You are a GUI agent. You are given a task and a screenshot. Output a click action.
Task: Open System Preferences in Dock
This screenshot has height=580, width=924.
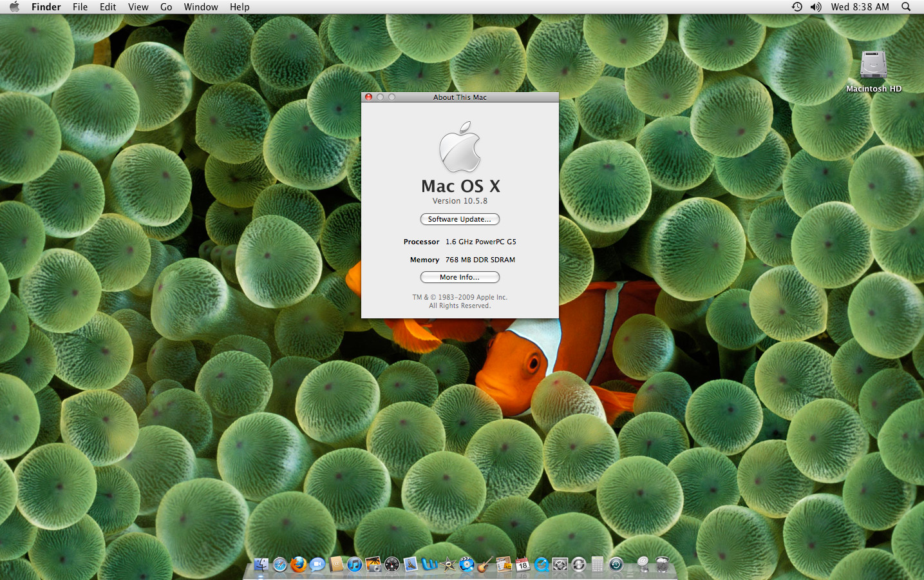point(560,565)
